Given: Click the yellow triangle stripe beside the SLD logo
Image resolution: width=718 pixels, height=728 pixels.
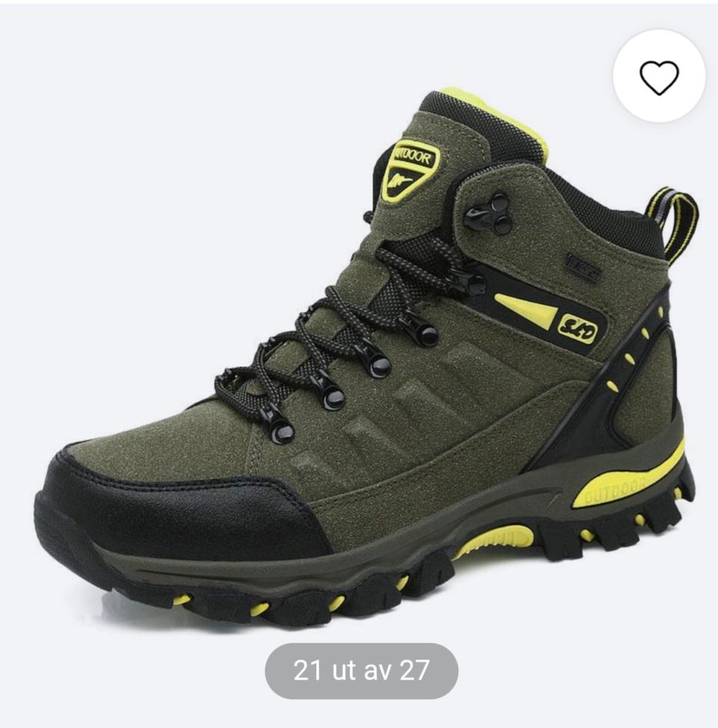Looking at the screenshot, I should (x=525, y=311).
